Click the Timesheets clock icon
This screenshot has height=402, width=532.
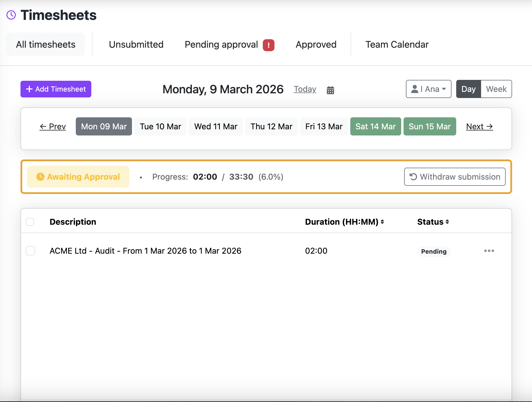(x=11, y=15)
